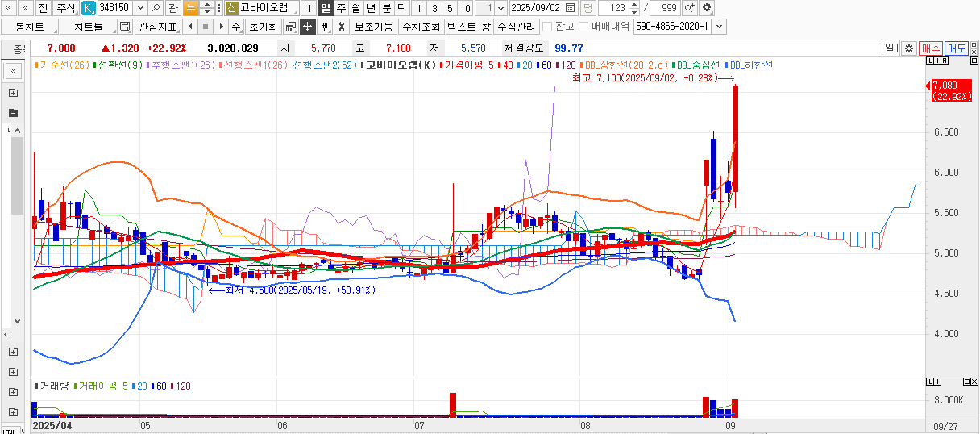Click the zoom-in magnifier plus icon

pyautogui.click(x=689, y=8)
